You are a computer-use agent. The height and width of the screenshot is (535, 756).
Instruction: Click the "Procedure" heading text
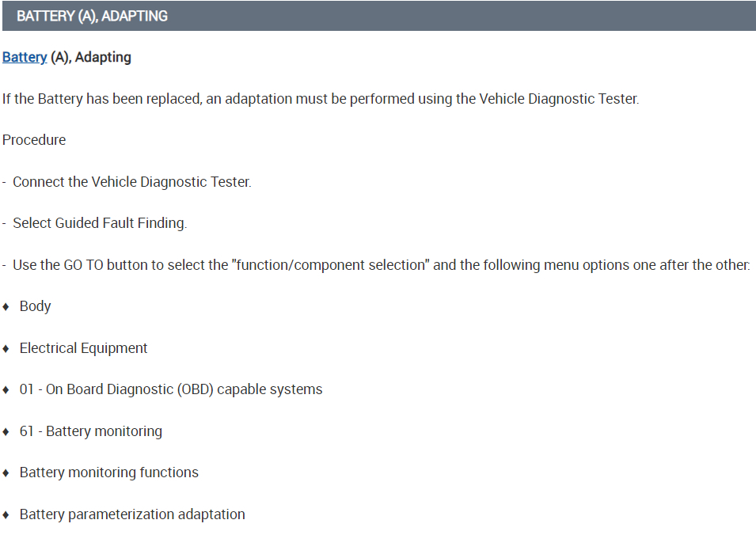(x=34, y=140)
